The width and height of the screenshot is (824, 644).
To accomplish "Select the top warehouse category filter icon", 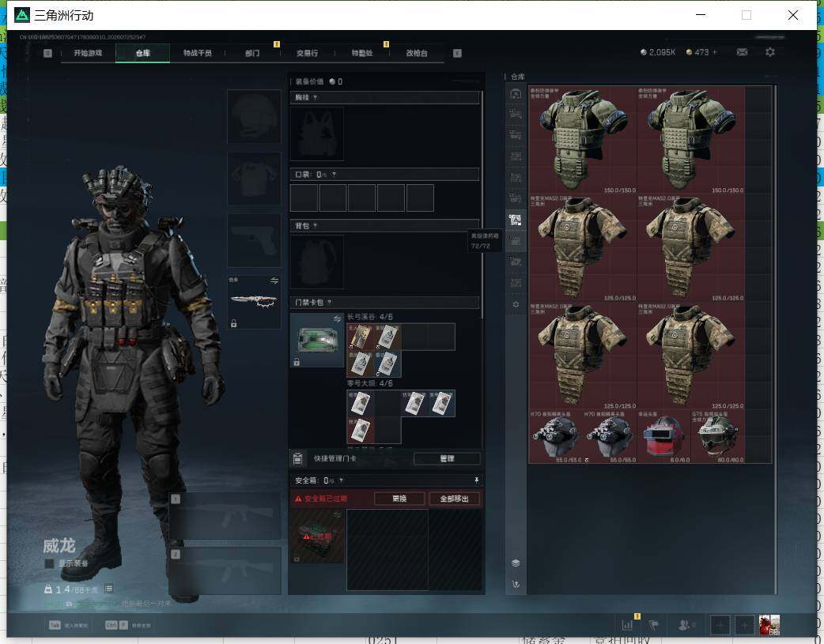I will coord(516,94).
